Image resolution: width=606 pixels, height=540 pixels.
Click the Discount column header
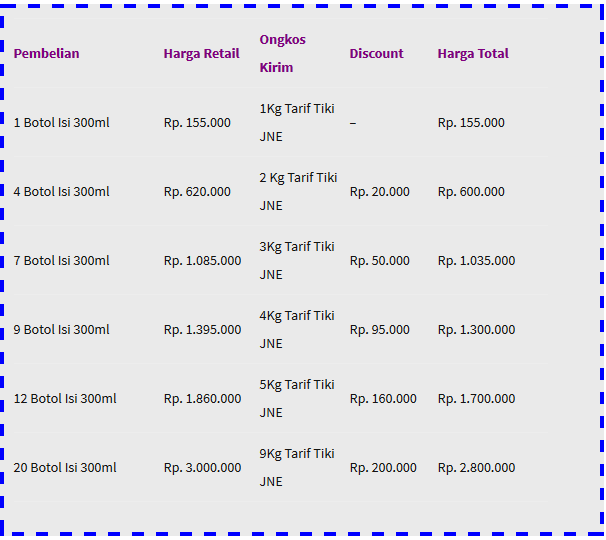click(x=376, y=53)
